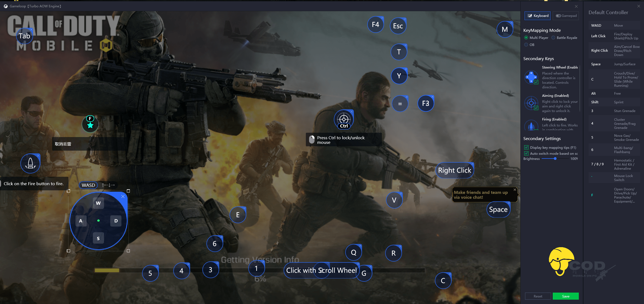
Task: Select the Steering Wheel secondary key icon
Action: 531,77
